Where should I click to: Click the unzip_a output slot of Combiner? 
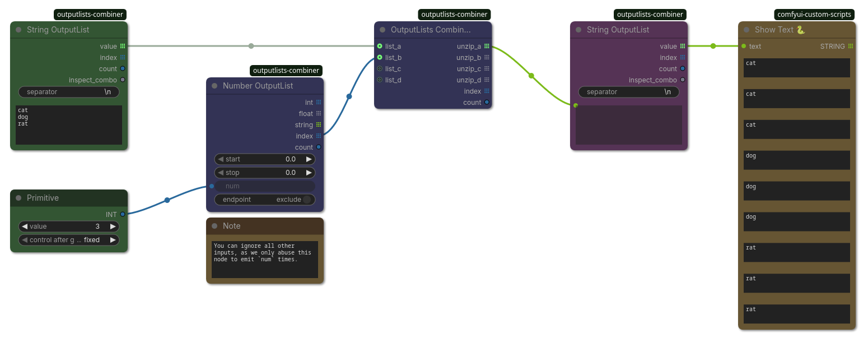(487, 47)
